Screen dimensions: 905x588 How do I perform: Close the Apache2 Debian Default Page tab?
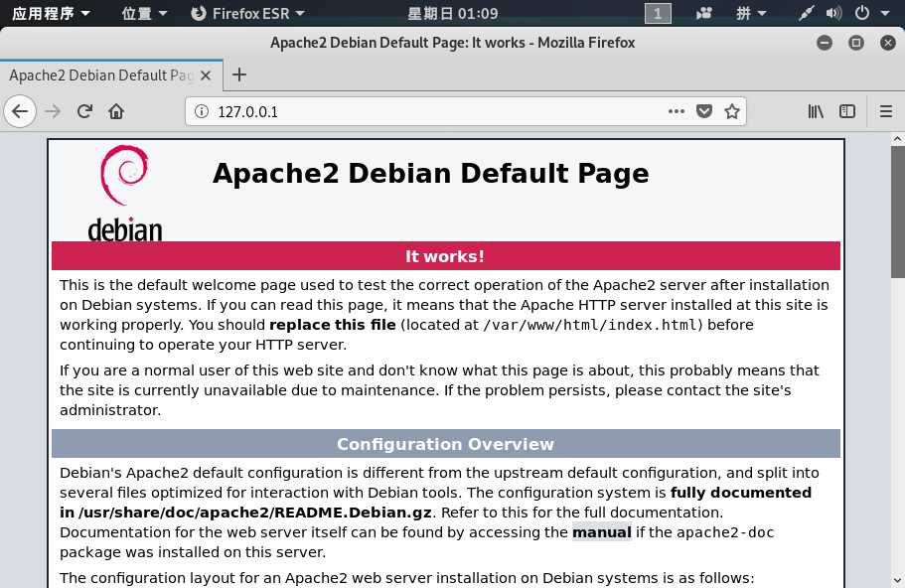point(206,75)
